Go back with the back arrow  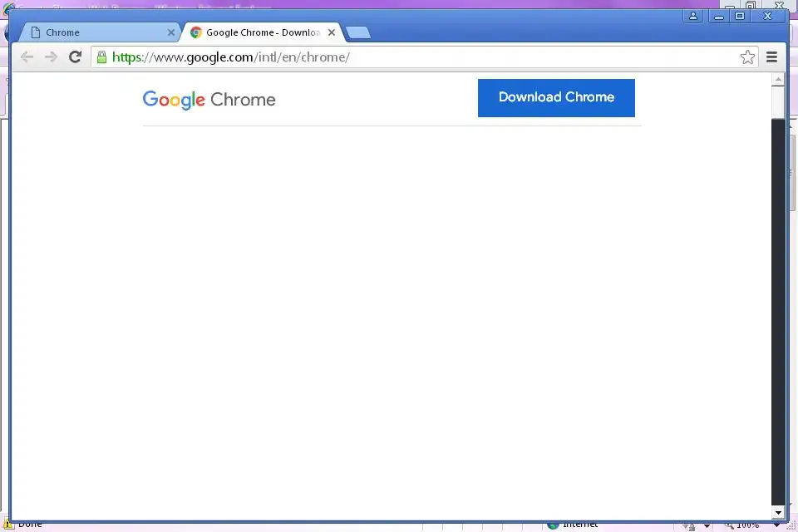pyautogui.click(x=27, y=57)
